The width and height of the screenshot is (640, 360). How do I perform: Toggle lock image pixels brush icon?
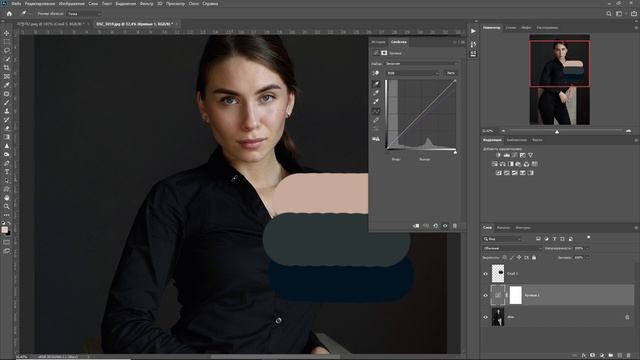(x=512, y=258)
